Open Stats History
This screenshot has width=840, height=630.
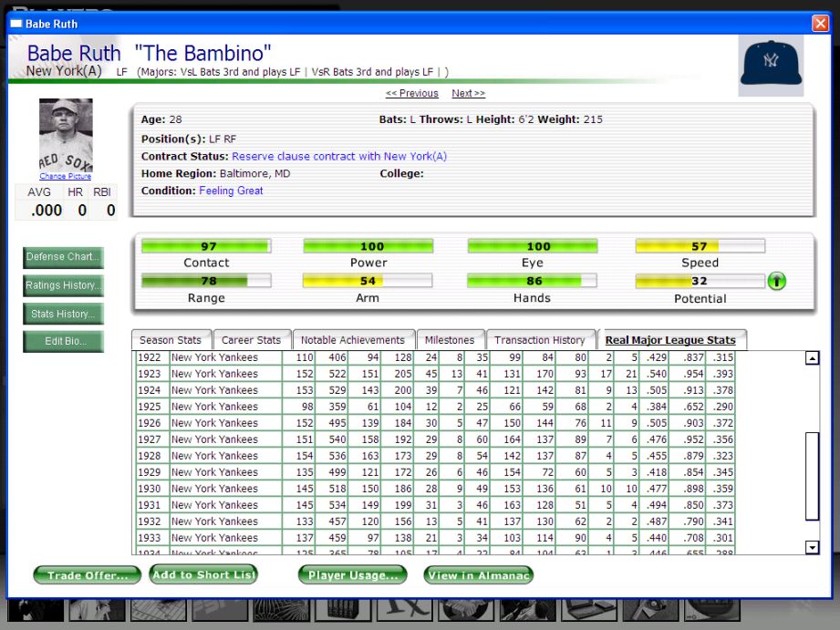(x=63, y=314)
